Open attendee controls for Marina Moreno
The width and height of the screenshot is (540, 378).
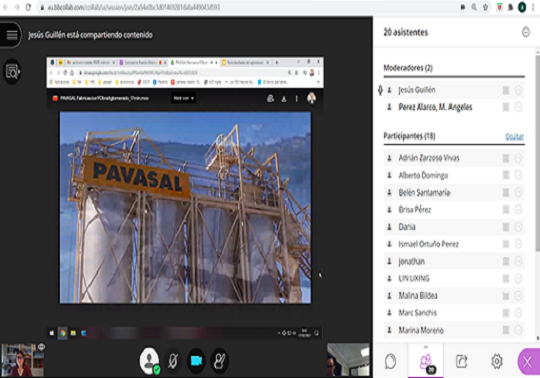[518, 330]
